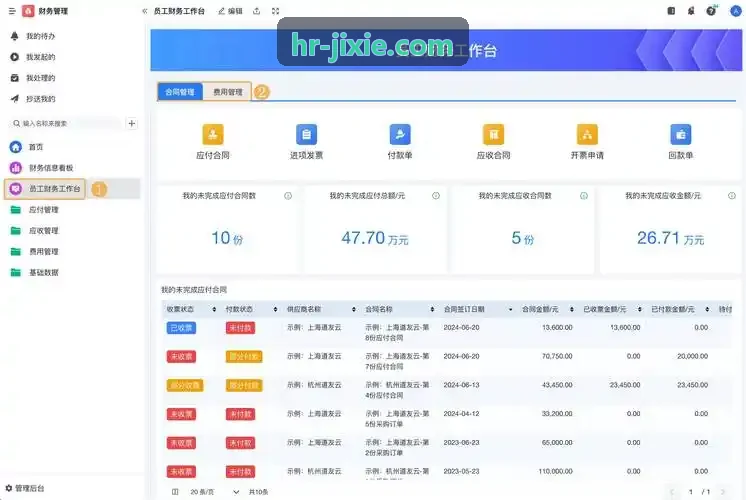
Task: Switch to the 费用管理 tab
Action: [x=227, y=92]
